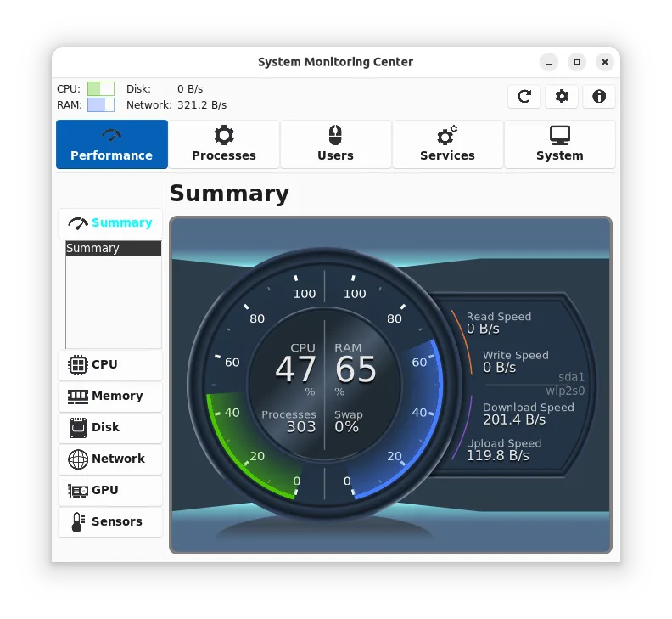Click the System monitor icon
The image size is (672, 619).
click(x=560, y=135)
